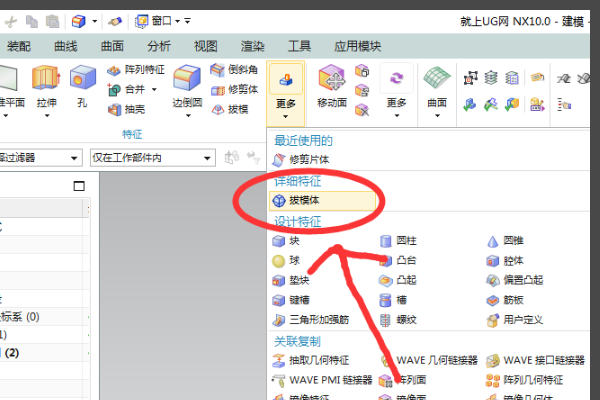Screen dimensions: 600x400
Task: Click the paste icon in quick access toolbar
Action: point(52,21)
